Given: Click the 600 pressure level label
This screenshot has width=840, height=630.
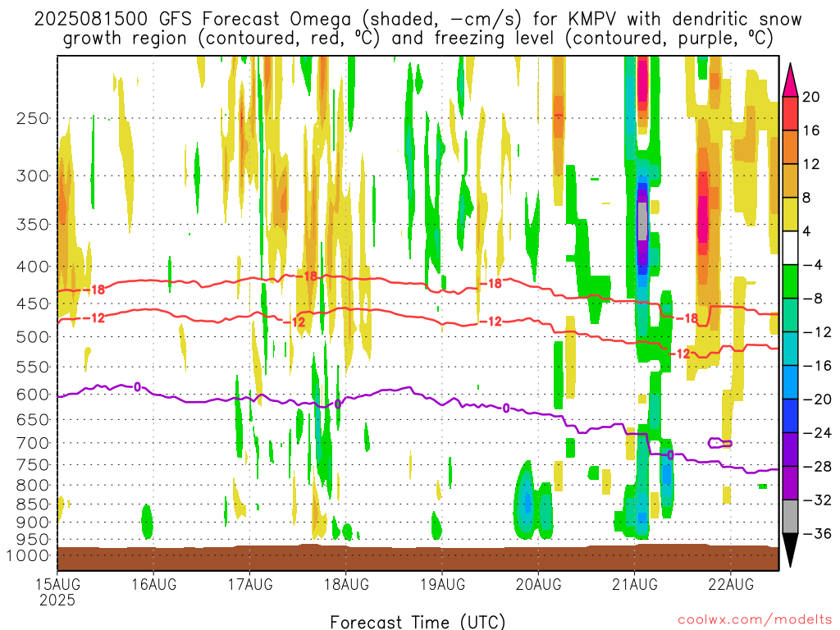Looking at the screenshot, I should (x=33, y=395).
